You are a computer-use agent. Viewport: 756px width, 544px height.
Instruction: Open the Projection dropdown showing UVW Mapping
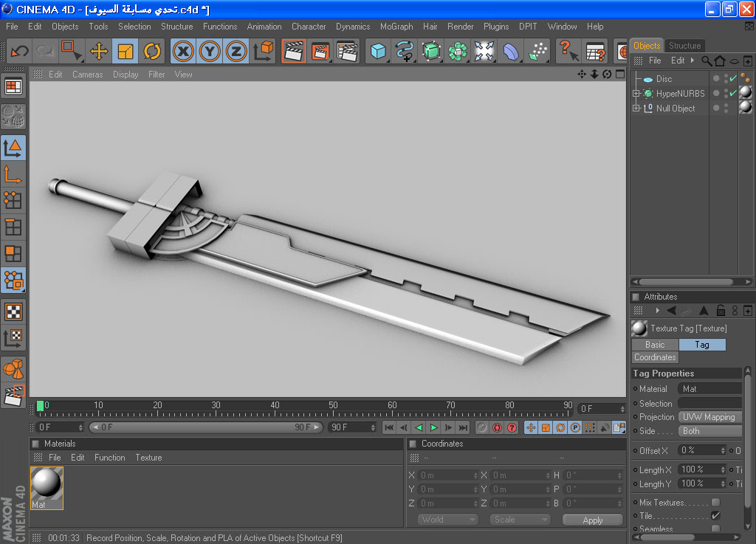tap(709, 417)
